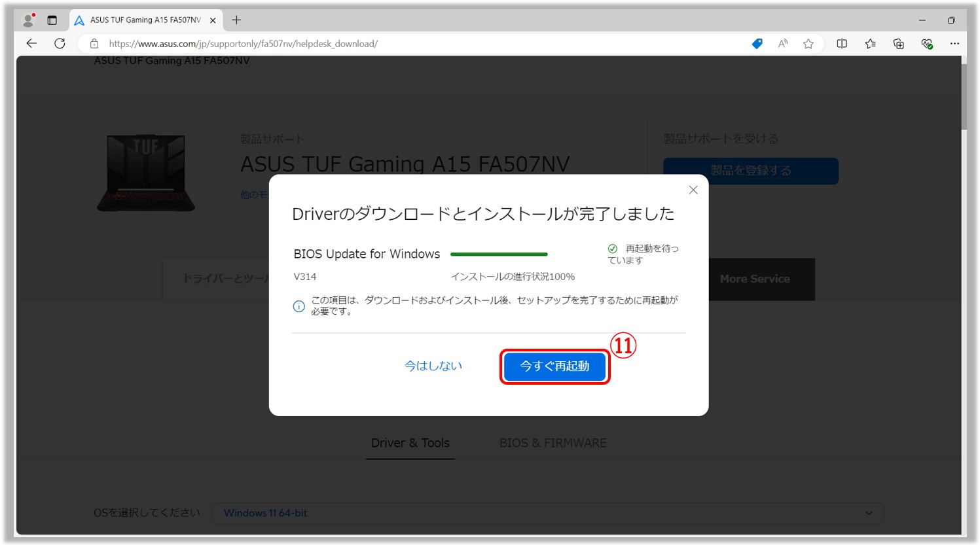Open the tab actions menu icon
Screen dimensions: 980x545
pos(52,20)
